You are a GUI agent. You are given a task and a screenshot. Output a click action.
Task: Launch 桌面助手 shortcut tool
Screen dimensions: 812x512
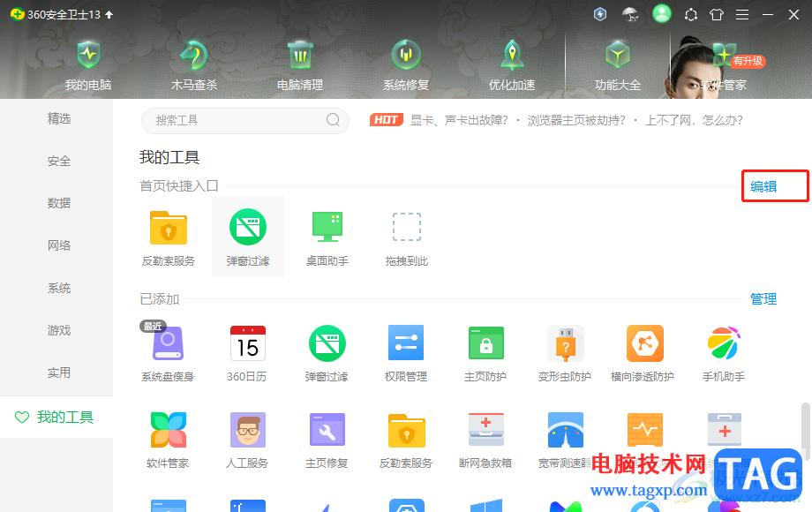(327, 237)
